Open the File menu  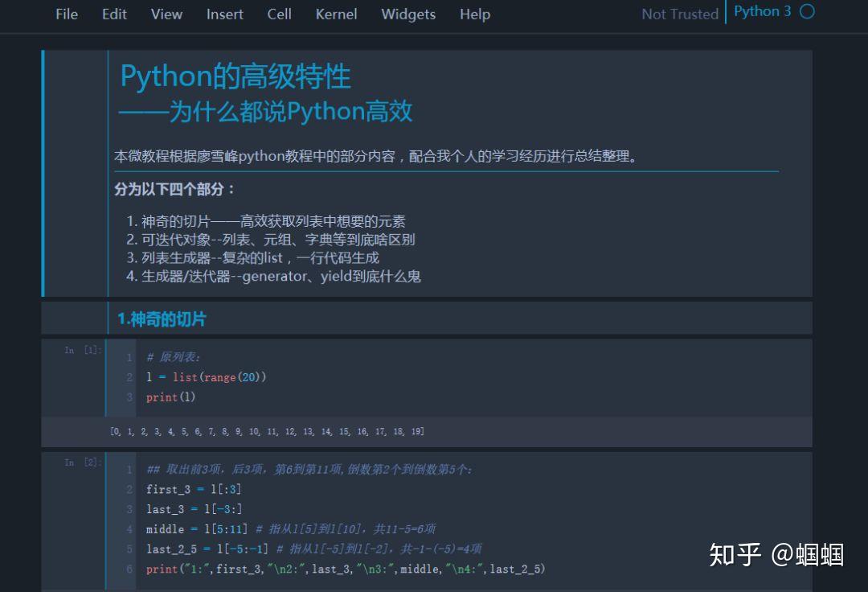tap(67, 14)
